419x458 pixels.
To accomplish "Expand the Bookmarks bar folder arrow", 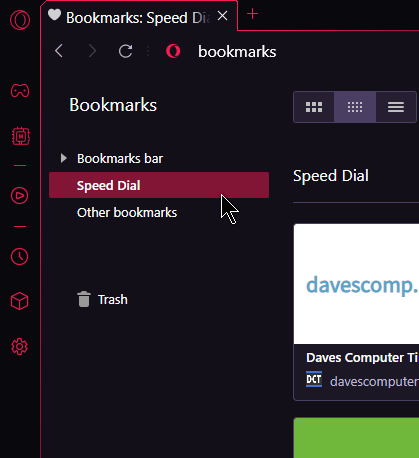I will 63,158.
